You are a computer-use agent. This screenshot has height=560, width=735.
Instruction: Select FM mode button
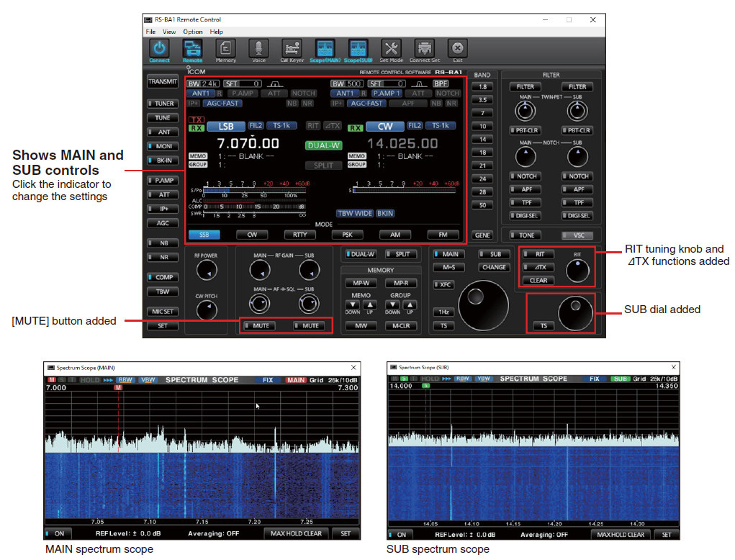tap(443, 235)
